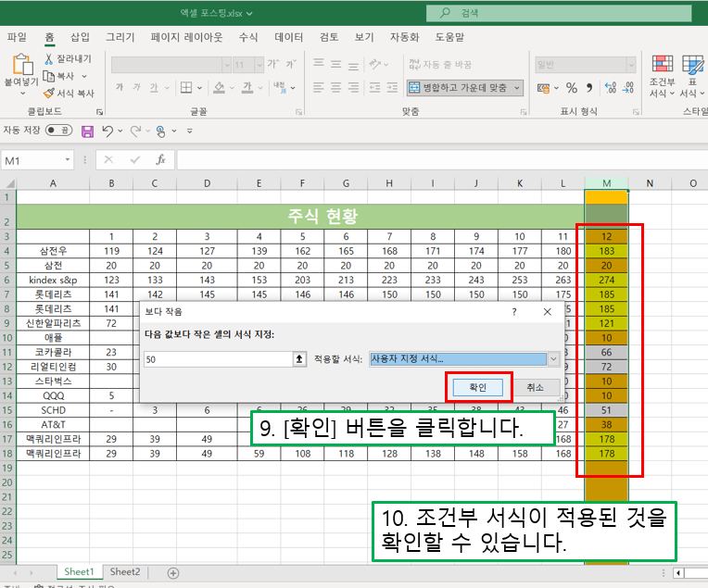Click the fill color bucket icon
Screen dimensions: 708x588
(x=220, y=88)
